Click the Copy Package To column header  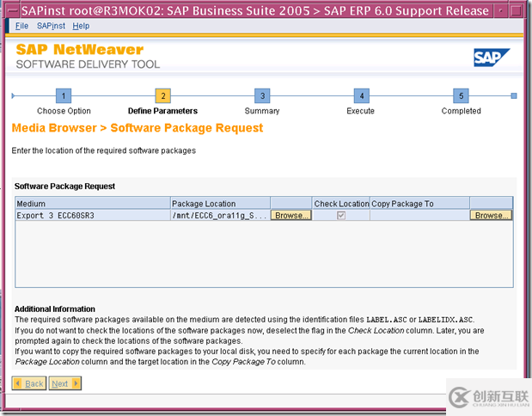[419, 204]
